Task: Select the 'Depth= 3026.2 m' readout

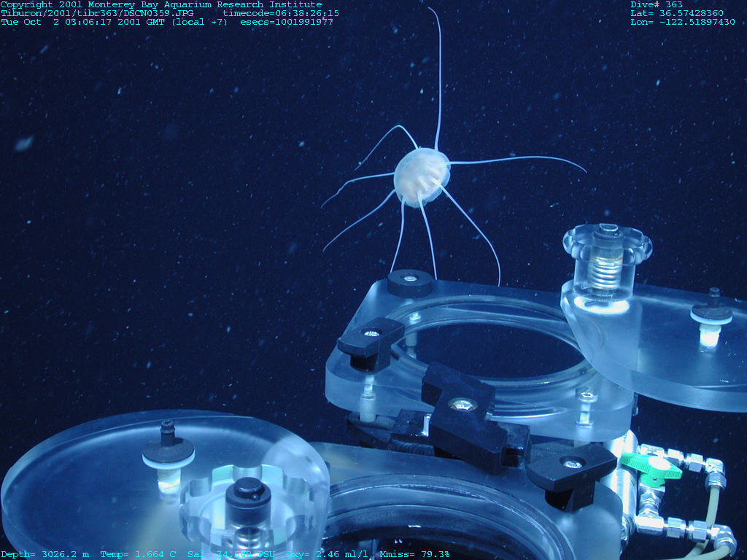Action: coord(44,554)
